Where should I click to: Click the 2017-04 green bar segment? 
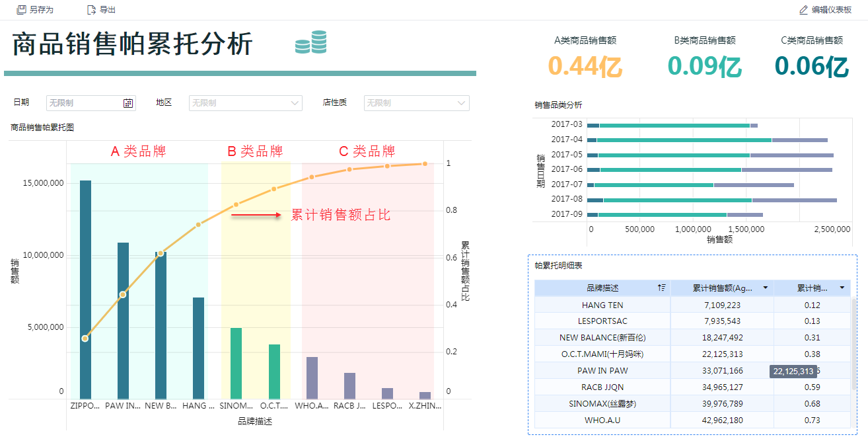684,140
